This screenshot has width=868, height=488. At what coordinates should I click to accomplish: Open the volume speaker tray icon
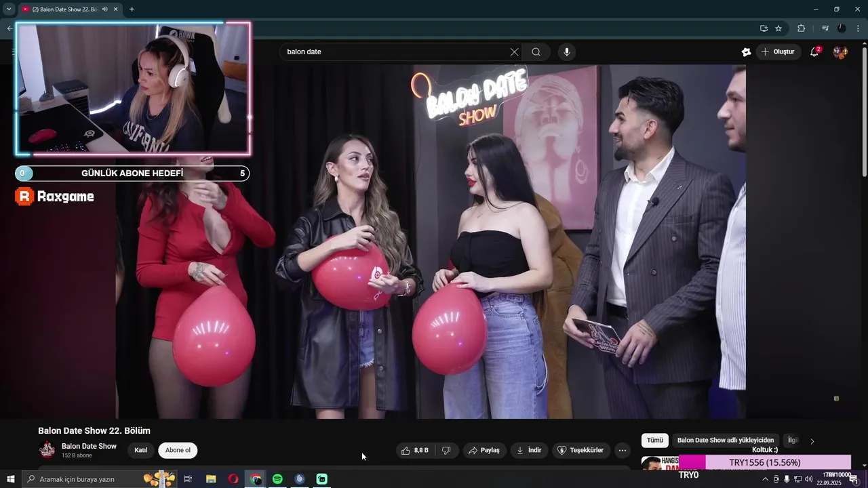808,479
